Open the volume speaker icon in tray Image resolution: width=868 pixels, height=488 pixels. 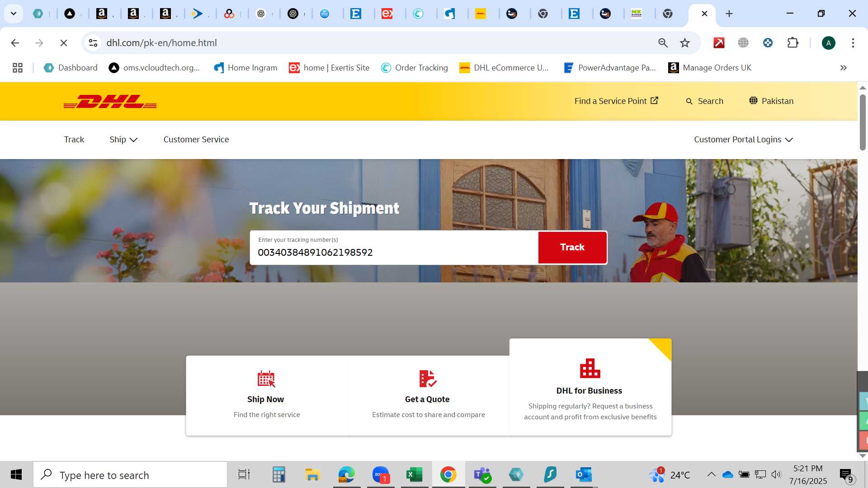pos(776,474)
